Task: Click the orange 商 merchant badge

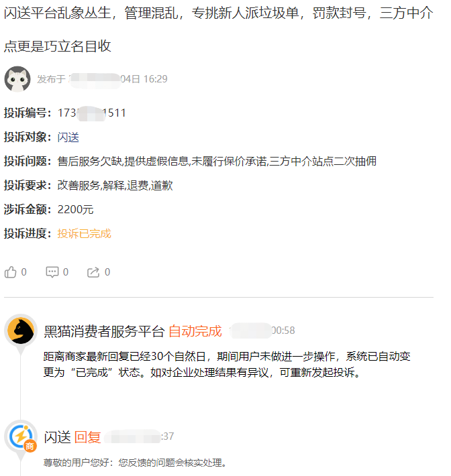Action: pos(30,446)
